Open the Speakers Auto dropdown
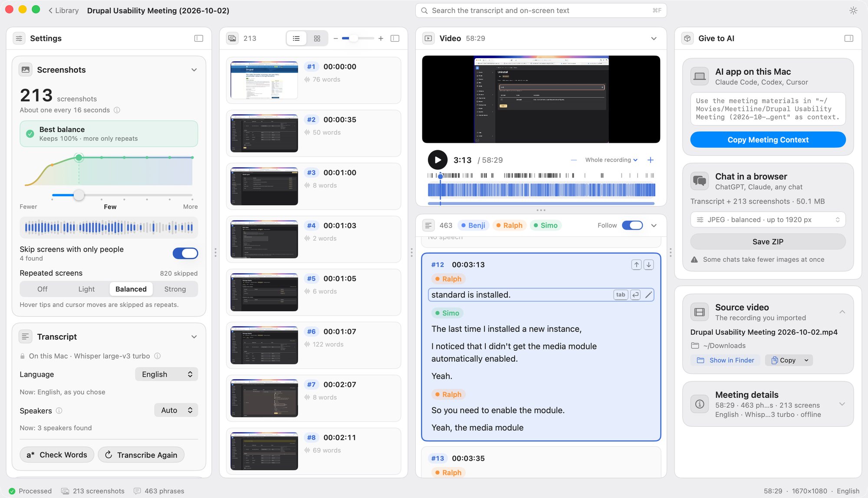The height and width of the screenshot is (498, 868). (176, 410)
